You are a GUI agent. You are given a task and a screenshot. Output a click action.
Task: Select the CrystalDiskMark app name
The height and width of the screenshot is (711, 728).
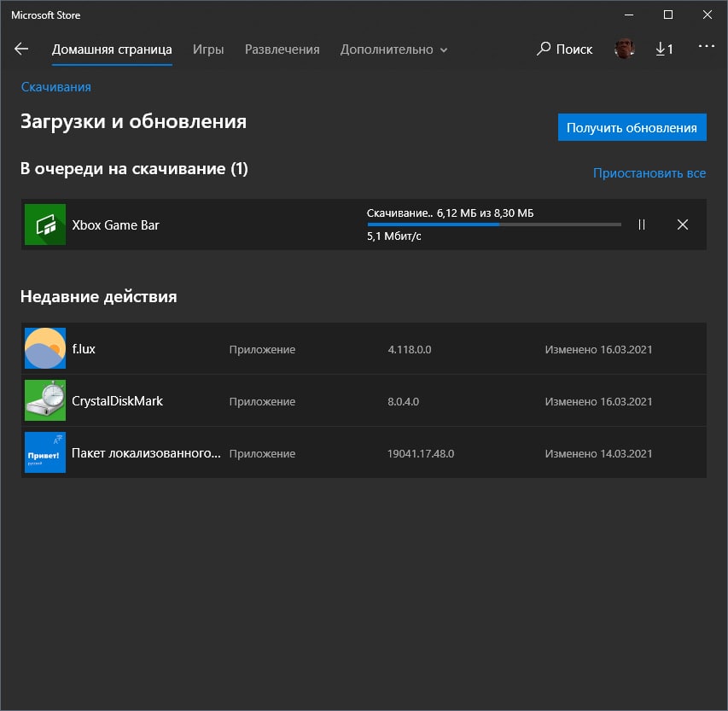click(x=118, y=401)
